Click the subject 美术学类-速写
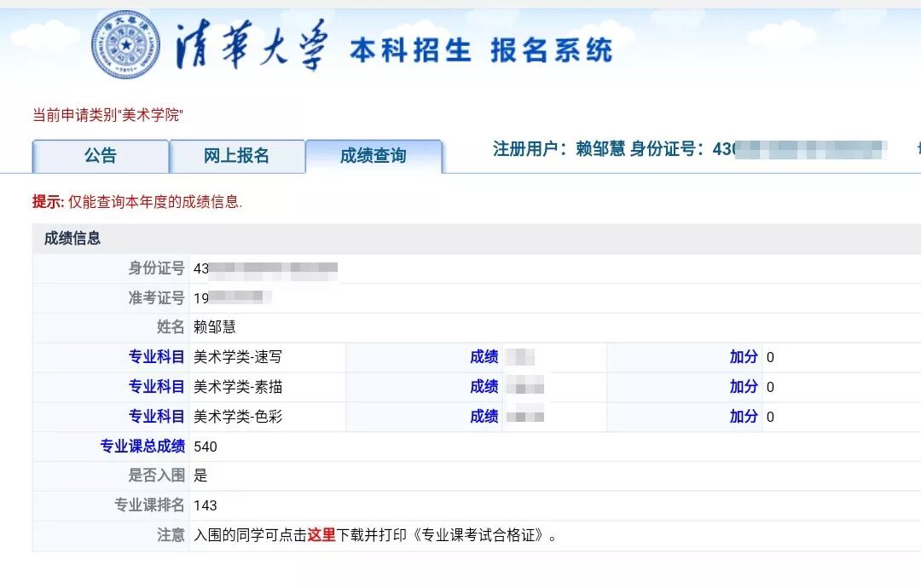This screenshot has width=921, height=588. 238,357
